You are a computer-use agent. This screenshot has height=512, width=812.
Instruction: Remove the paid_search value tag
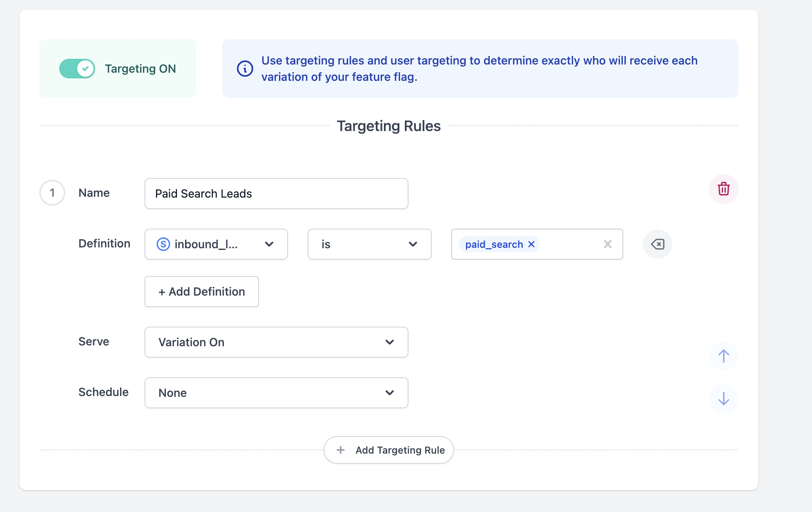click(531, 244)
